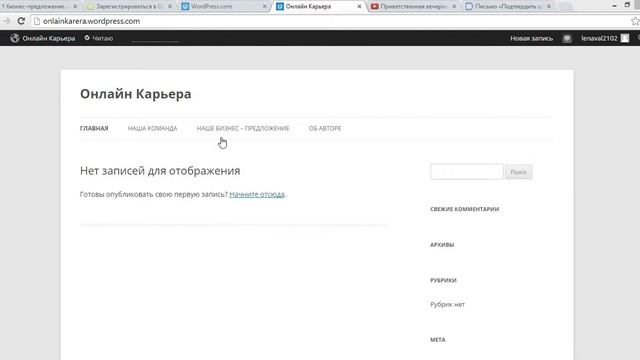Click the page icon in address bar
Viewport: 640px width, 360px height.
37,21
